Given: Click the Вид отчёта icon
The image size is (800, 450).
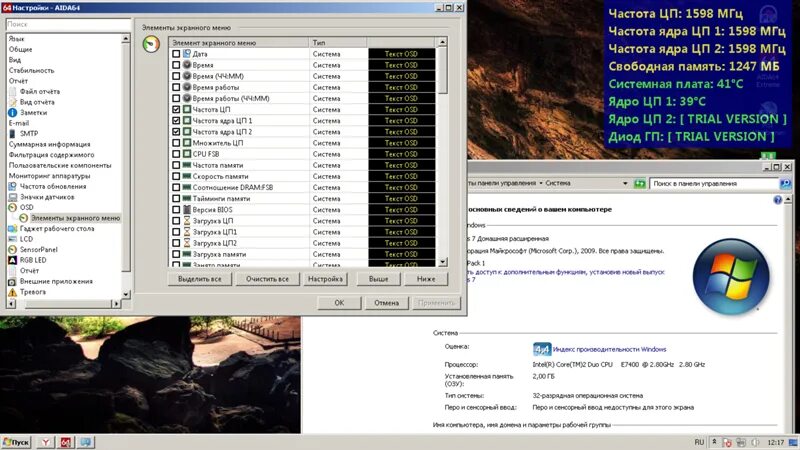Looking at the screenshot, I should pos(13,102).
